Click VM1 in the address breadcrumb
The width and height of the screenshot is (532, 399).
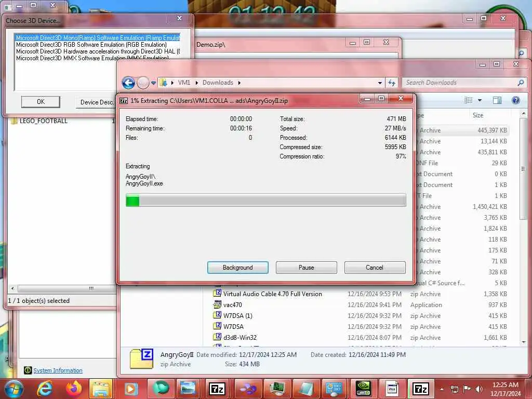(184, 83)
